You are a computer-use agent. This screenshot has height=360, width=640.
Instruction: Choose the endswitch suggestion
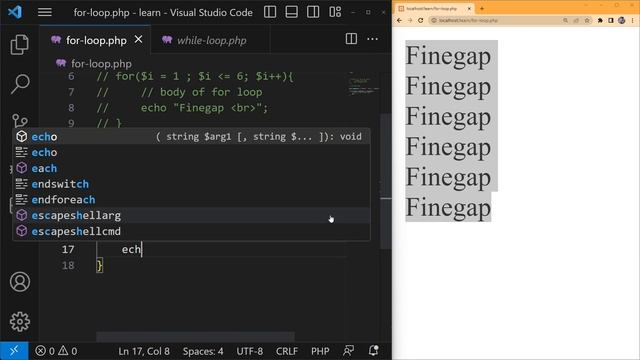191,184
